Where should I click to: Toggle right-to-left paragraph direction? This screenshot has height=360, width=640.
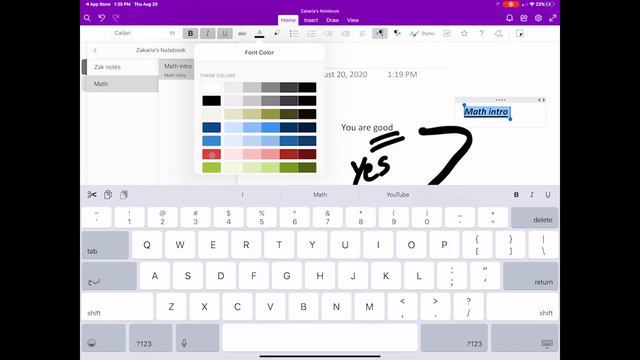tap(397, 33)
